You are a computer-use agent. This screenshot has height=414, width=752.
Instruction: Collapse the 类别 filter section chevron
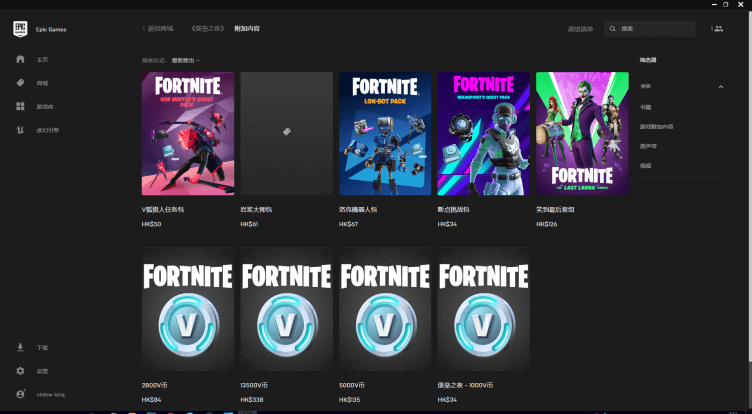coord(720,87)
